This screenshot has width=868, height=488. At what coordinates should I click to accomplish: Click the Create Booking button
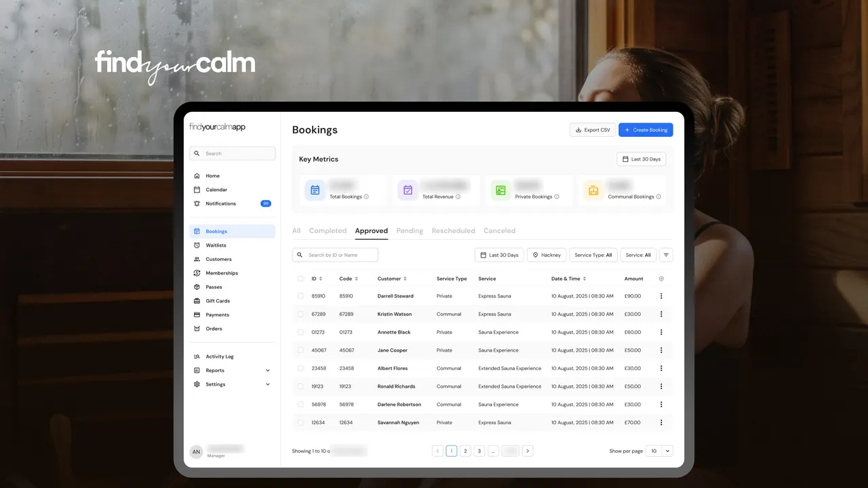tap(646, 130)
